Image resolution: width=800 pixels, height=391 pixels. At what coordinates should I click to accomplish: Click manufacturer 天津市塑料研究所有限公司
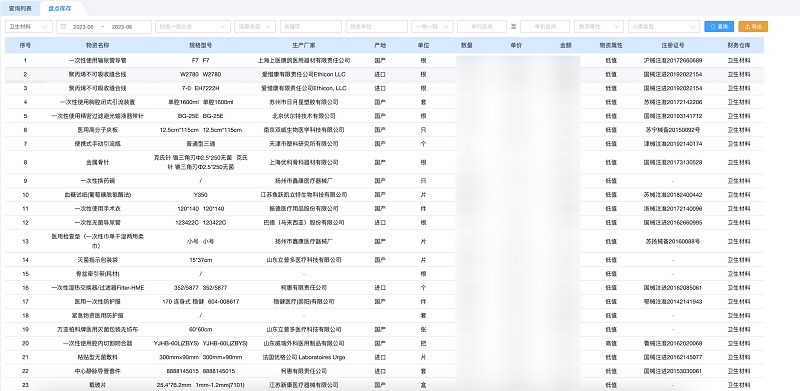(x=304, y=144)
